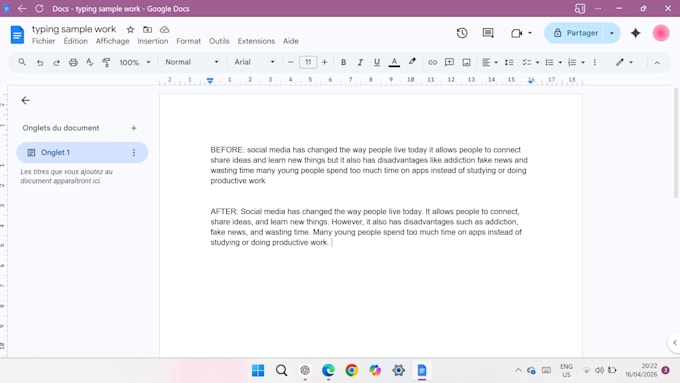View the cloud save status
Image resolution: width=680 pixels, height=383 pixels.
[164, 29]
